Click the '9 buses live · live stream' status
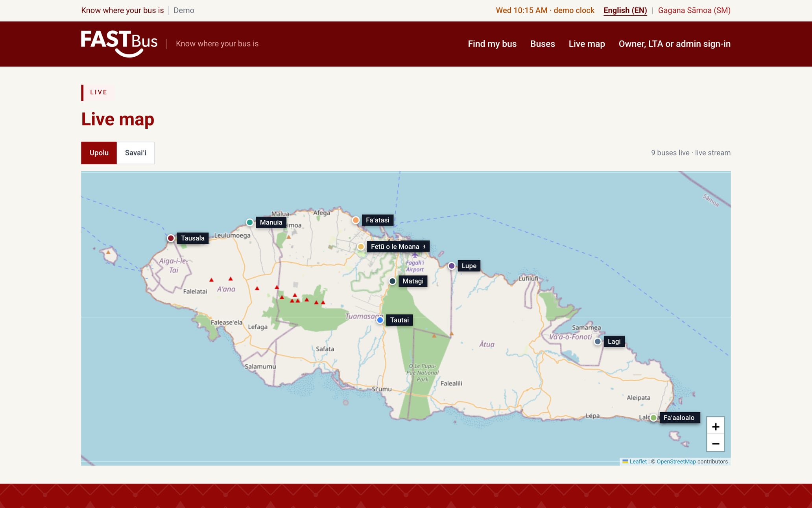The width and height of the screenshot is (812, 508). (690, 153)
